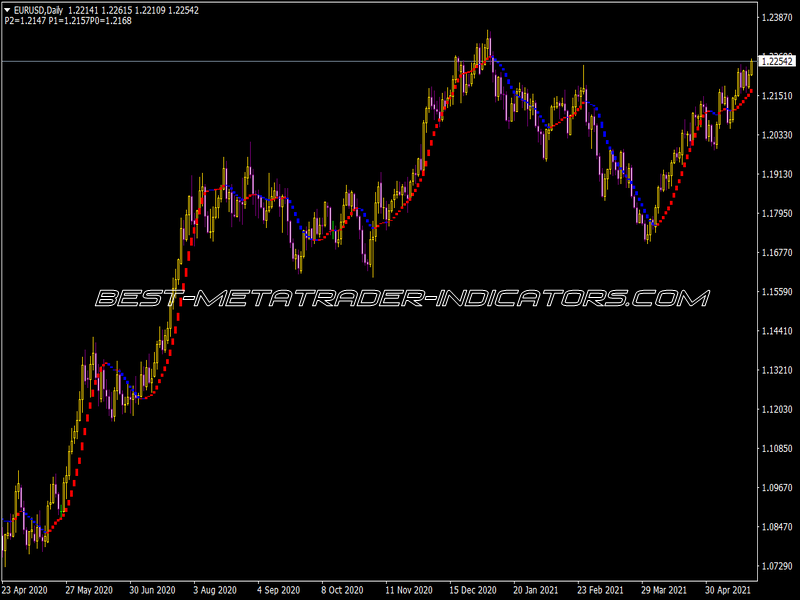Click the 8 Oct 2020 date label
The width and height of the screenshot is (800, 600).
pyautogui.click(x=342, y=590)
